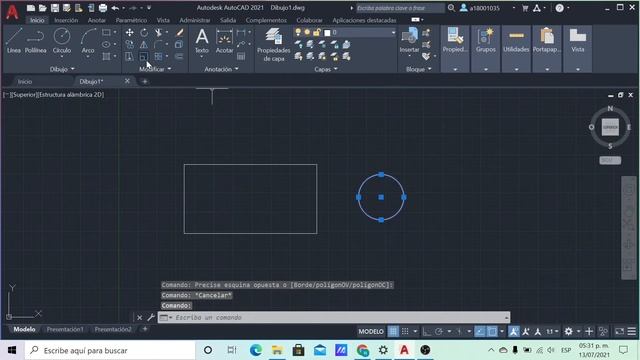Activate the Stretch (Estirar) tool
640x360 pixels.
tap(129, 57)
